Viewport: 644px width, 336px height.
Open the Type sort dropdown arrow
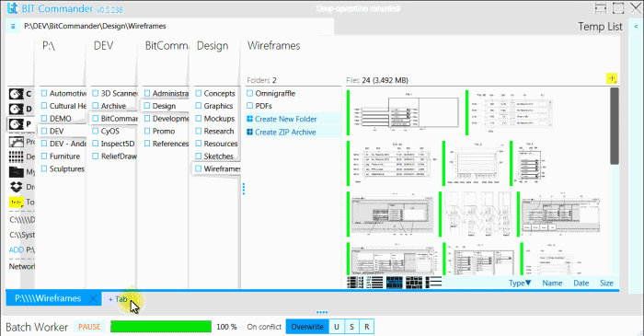(528, 283)
